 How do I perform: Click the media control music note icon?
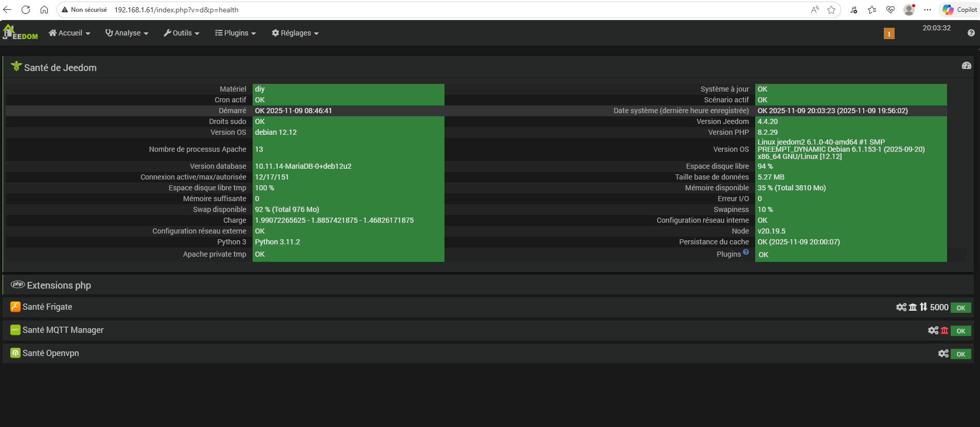point(854,10)
